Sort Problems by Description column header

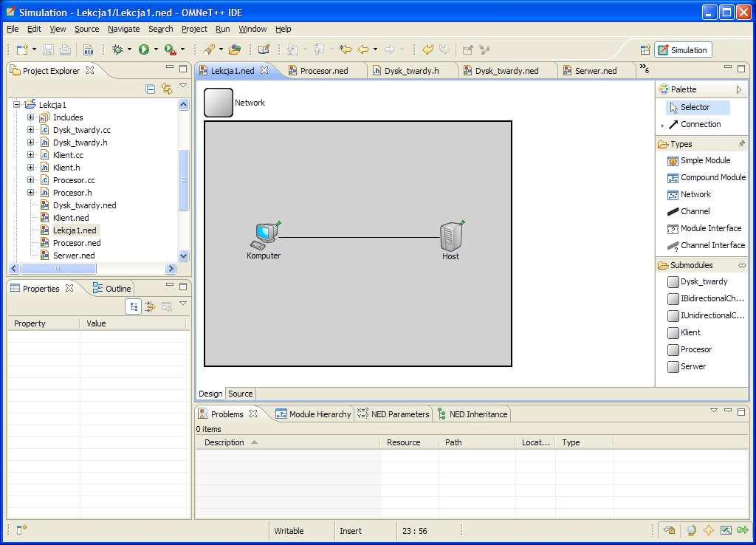point(288,442)
